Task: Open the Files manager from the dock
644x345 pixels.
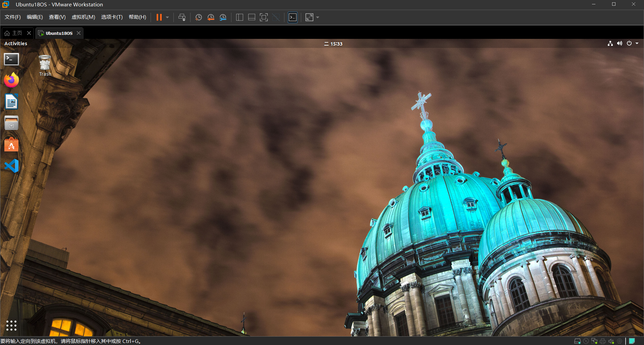Action: [x=11, y=123]
